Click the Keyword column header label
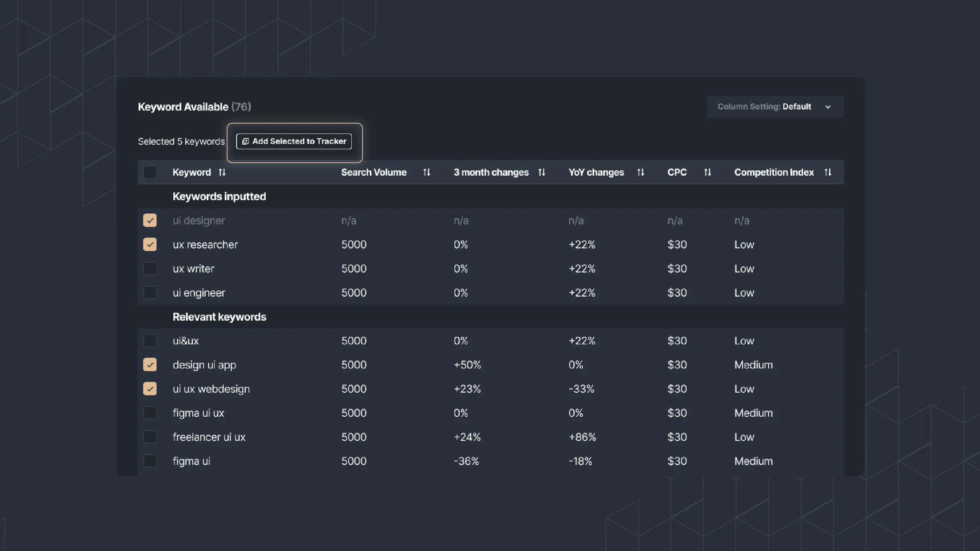Image resolution: width=980 pixels, height=551 pixels. pyautogui.click(x=192, y=172)
